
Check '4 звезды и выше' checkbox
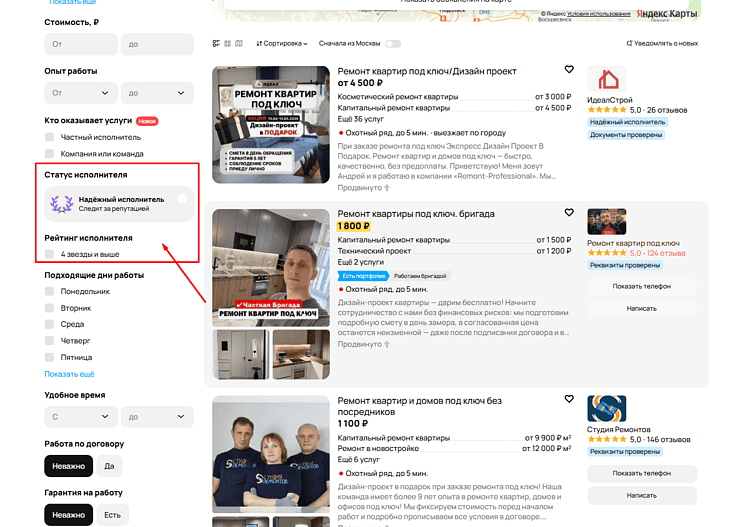point(49,254)
